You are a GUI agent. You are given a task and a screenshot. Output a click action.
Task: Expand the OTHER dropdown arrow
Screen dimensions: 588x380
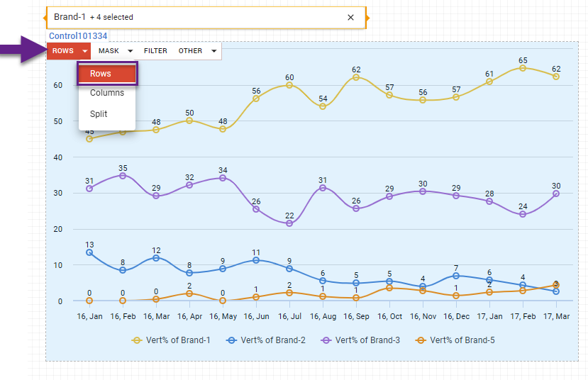coord(213,51)
